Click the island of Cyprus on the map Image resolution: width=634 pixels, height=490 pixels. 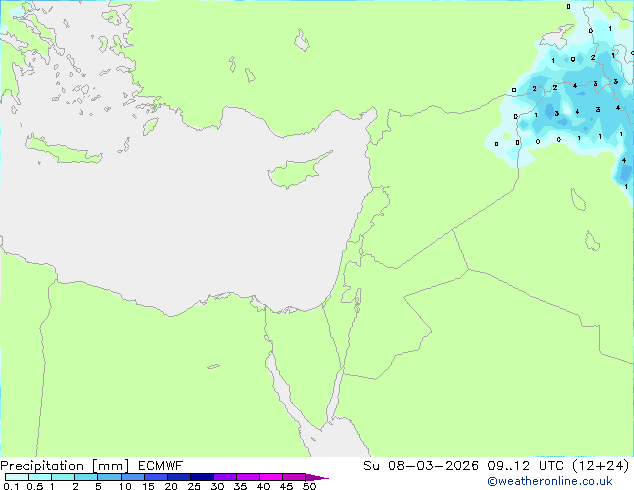(x=297, y=171)
